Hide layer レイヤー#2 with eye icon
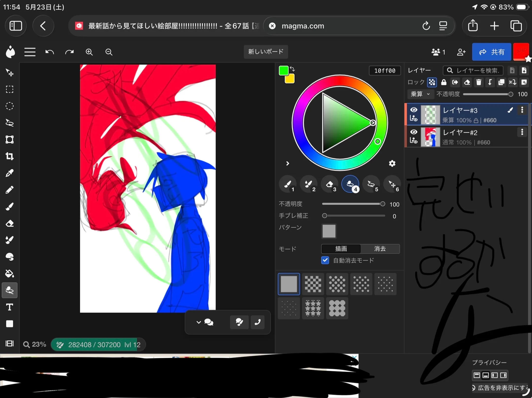Viewport: 532px width, 398px height. (414, 132)
